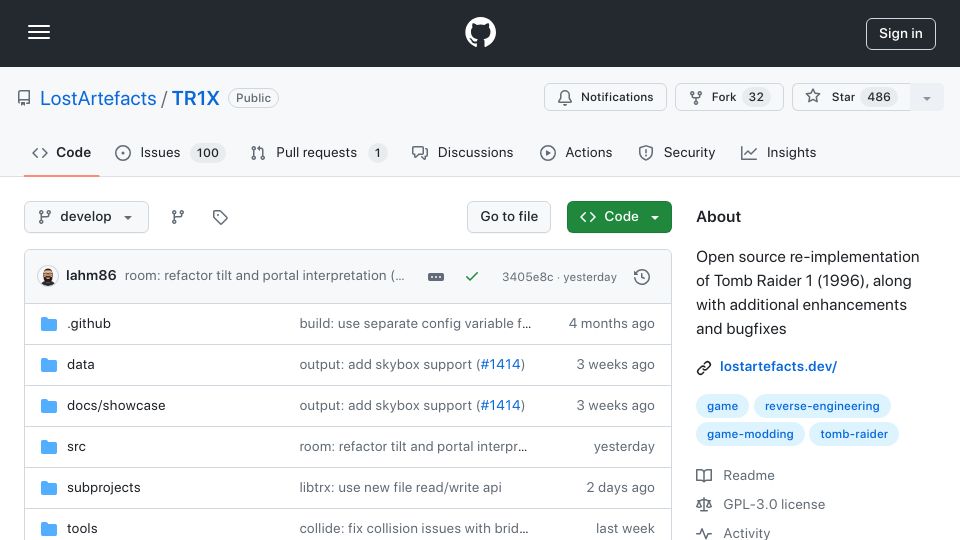Select the reverse-engineering topic tag

tap(822, 406)
